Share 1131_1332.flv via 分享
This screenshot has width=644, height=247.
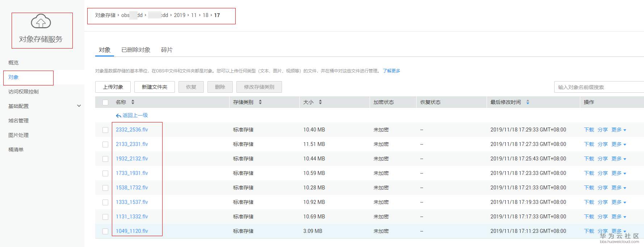[603, 217]
